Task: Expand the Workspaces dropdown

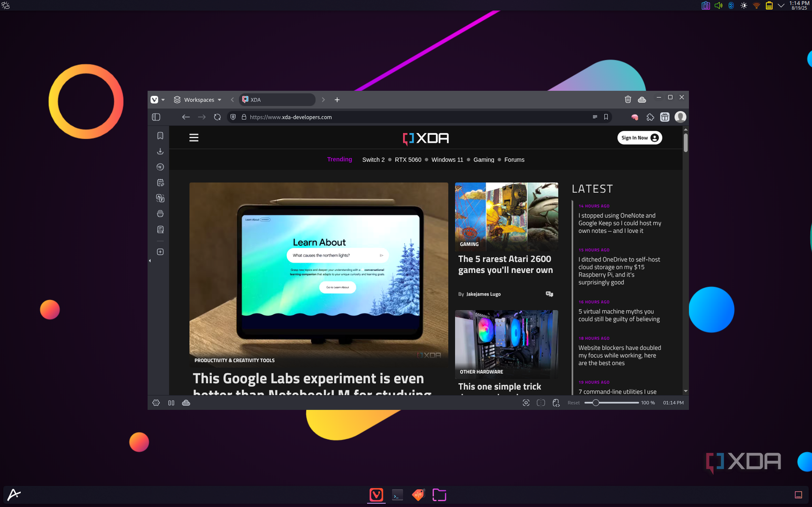Action: [x=219, y=99]
